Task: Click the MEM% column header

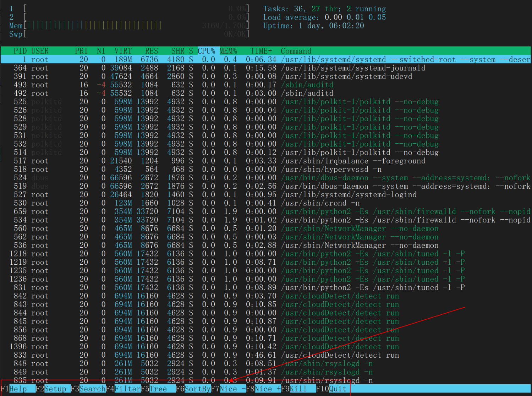Action: coord(228,51)
